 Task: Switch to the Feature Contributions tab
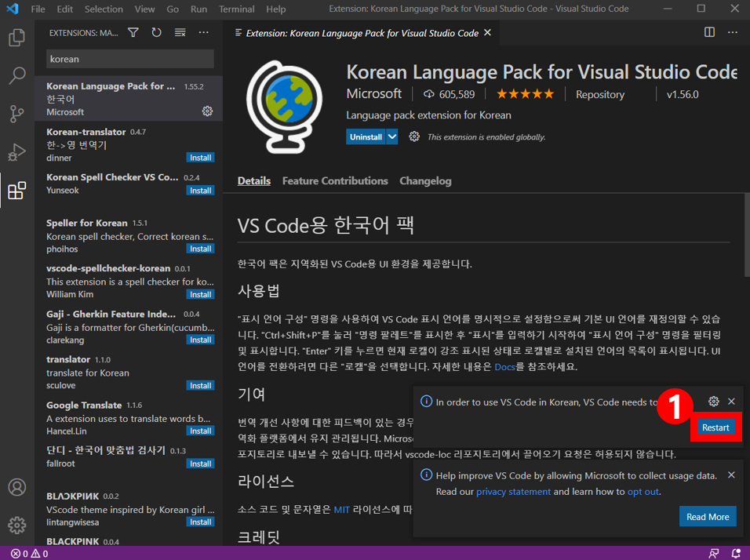pyautogui.click(x=335, y=180)
